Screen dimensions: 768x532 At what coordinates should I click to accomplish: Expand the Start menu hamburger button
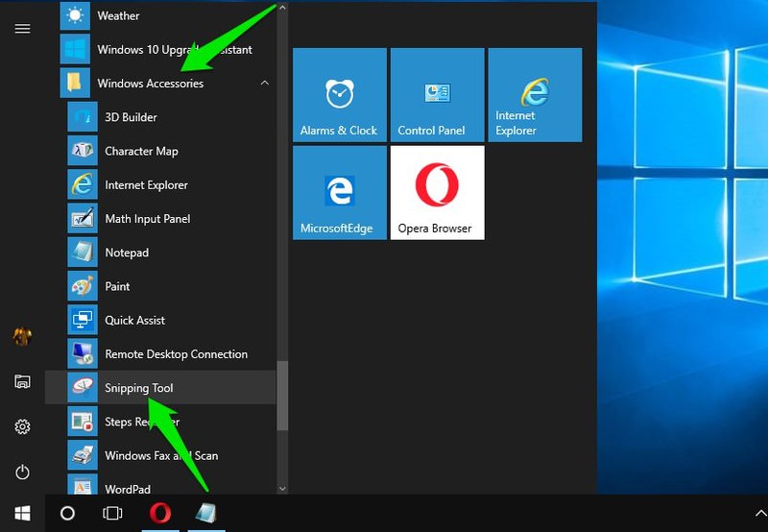coord(22,29)
